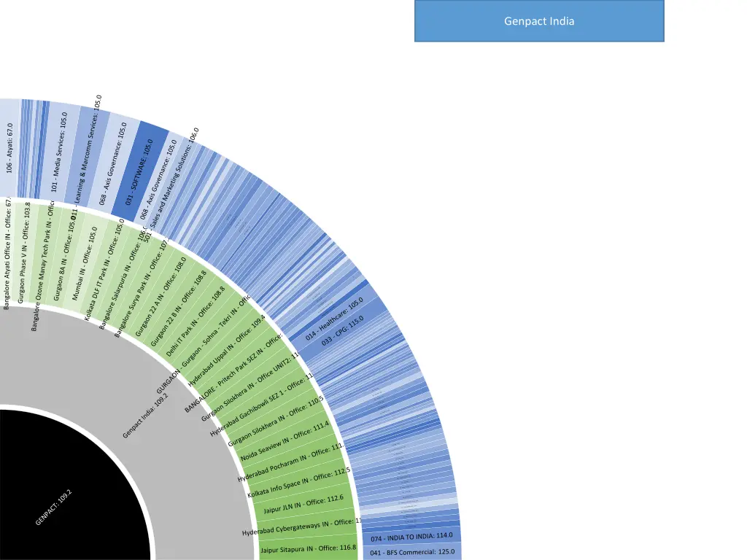Select Hyderabad Cybergateways IN - Office segment

click(x=302, y=526)
